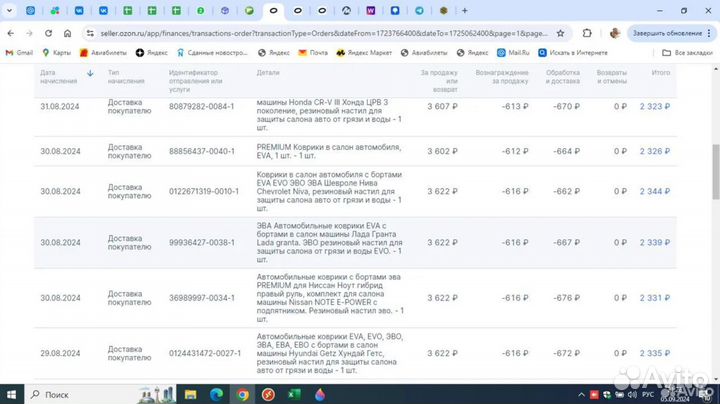This screenshot has height=404, width=720.
Task: Click the 'Детали' column header
Action: pos(268,73)
